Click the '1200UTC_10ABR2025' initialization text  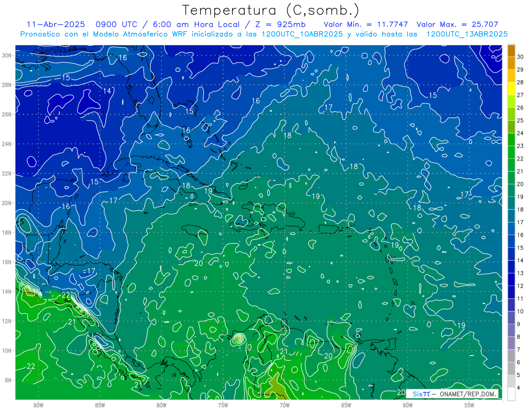coord(302,34)
